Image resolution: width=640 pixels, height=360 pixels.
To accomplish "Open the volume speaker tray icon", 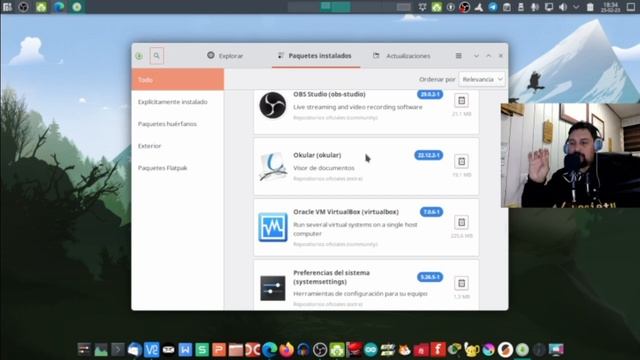I will coord(562,7).
